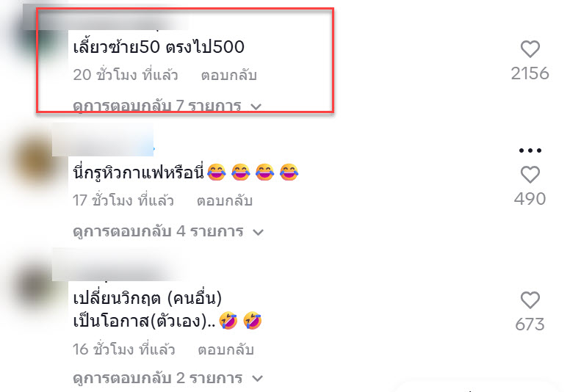Open the three-dot more options menu

530,150
